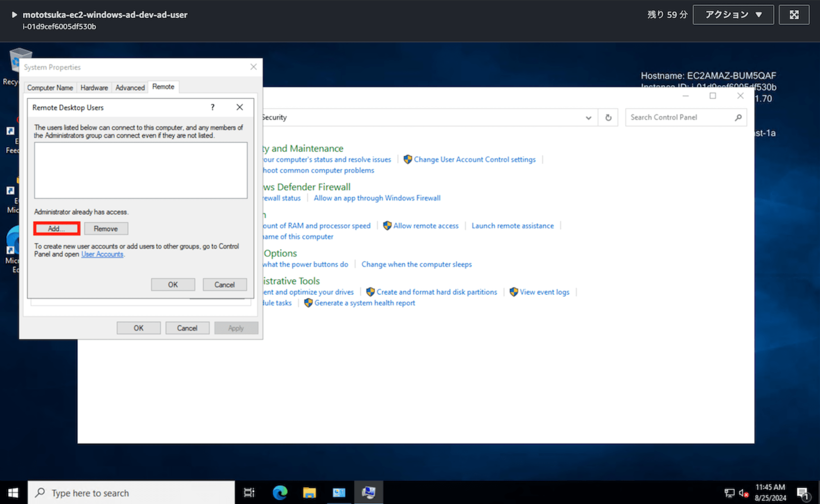Image resolution: width=820 pixels, height=504 pixels.
Task: Click Apply in System Properties dialog
Action: 235,328
